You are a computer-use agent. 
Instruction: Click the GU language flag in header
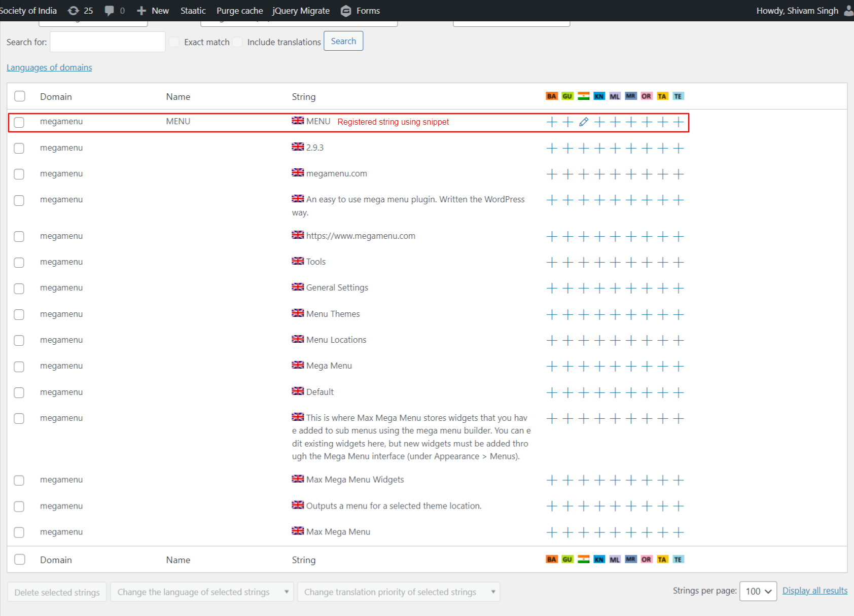(567, 96)
